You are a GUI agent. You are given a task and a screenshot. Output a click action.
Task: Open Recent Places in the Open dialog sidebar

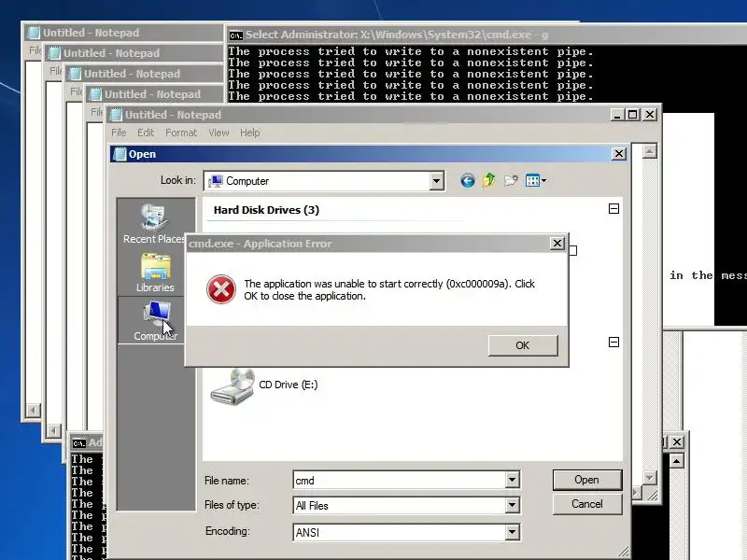(154, 223)
